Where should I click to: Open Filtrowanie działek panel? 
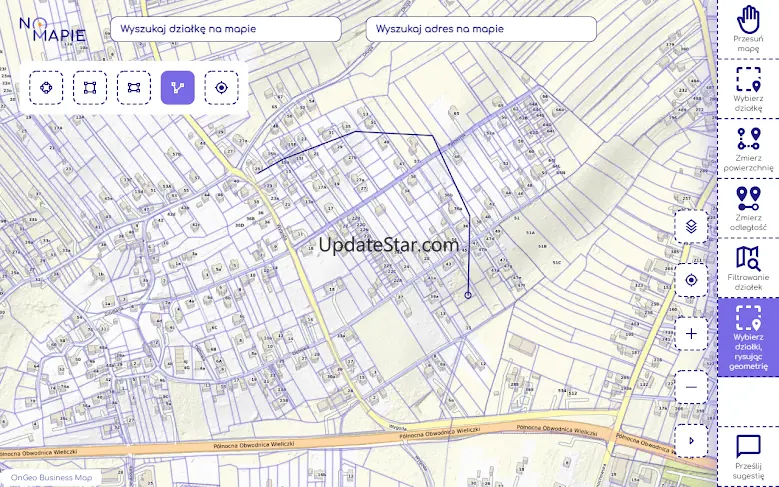coord(748,267)
